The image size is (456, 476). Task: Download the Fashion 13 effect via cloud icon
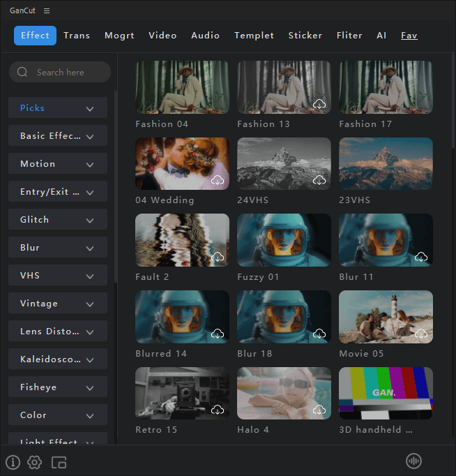tap(319, 104)
